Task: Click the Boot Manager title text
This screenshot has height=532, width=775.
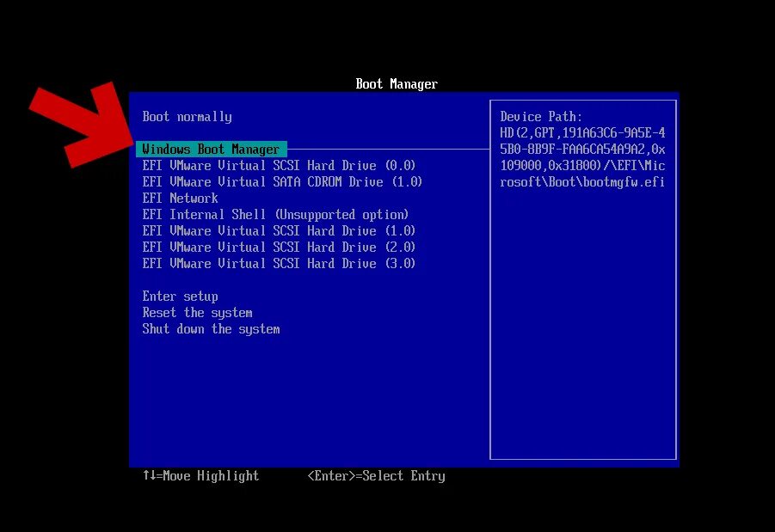Action: [x=396, y=83]
